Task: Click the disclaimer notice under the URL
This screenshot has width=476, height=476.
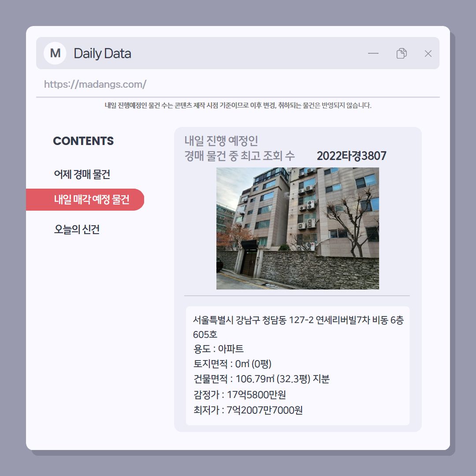Action: coord(238,105)
